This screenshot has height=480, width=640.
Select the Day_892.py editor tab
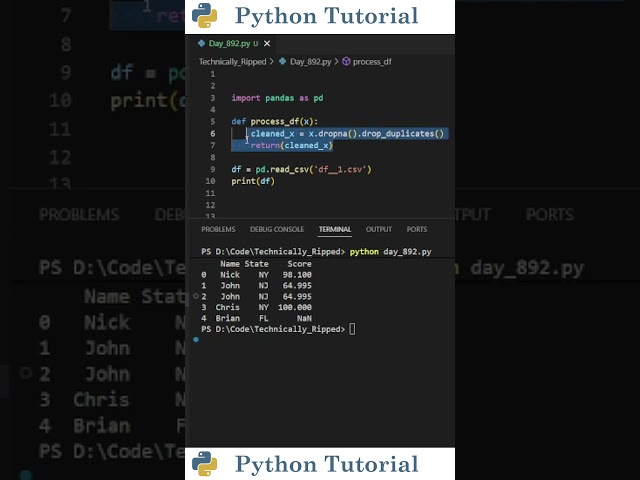233,43
